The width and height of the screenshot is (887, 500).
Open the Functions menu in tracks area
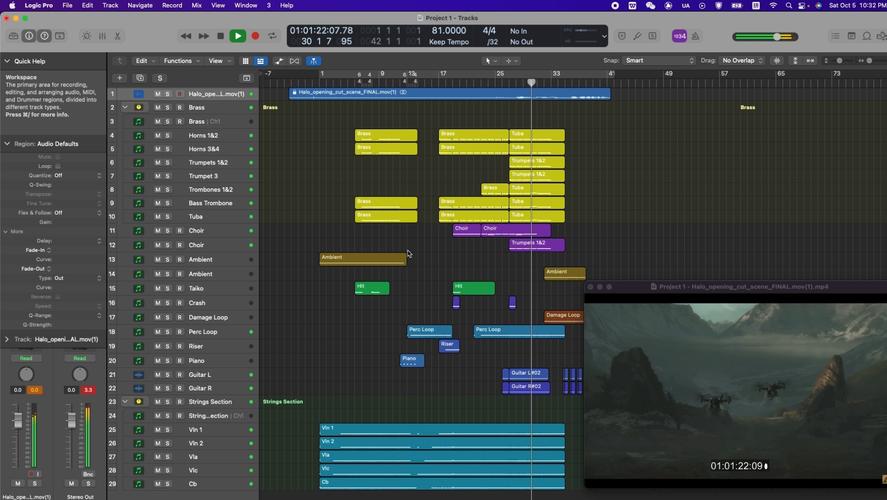(x=180, y=61)
